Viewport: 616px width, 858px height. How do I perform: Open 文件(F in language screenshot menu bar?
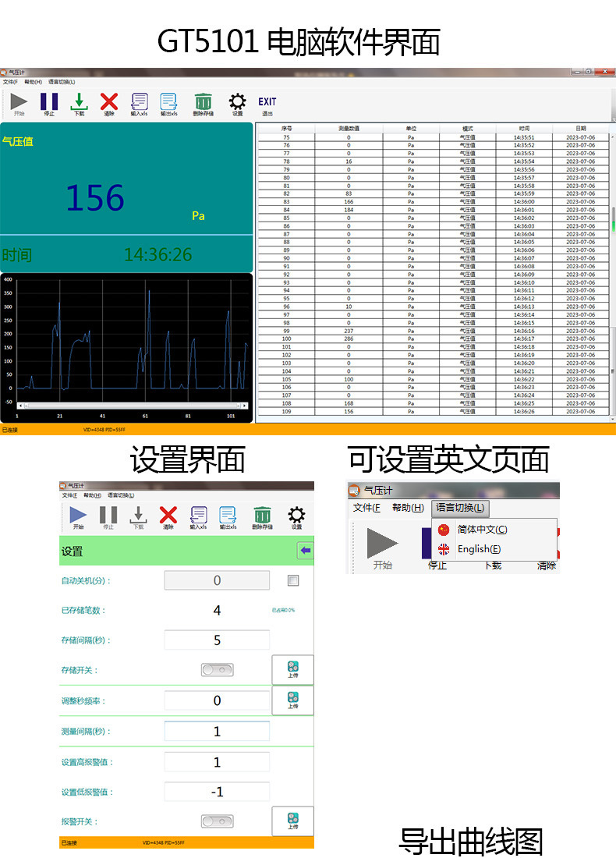click(366, 508)
